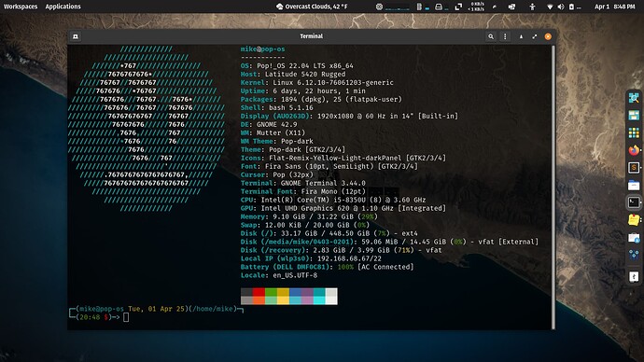This screenshot has width=644, height=362.
Task: Launch Firefox from the dock
Action: [x=634, y=150]
